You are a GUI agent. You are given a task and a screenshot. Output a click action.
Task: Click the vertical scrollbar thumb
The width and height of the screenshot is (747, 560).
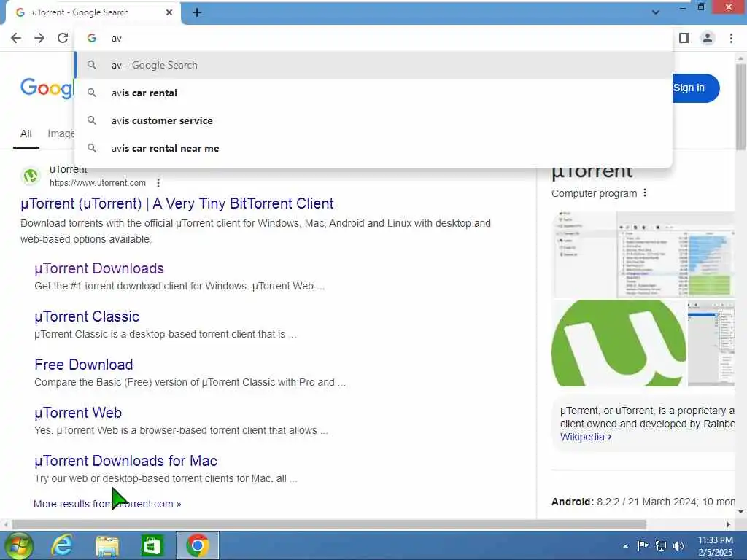(741, 106)
